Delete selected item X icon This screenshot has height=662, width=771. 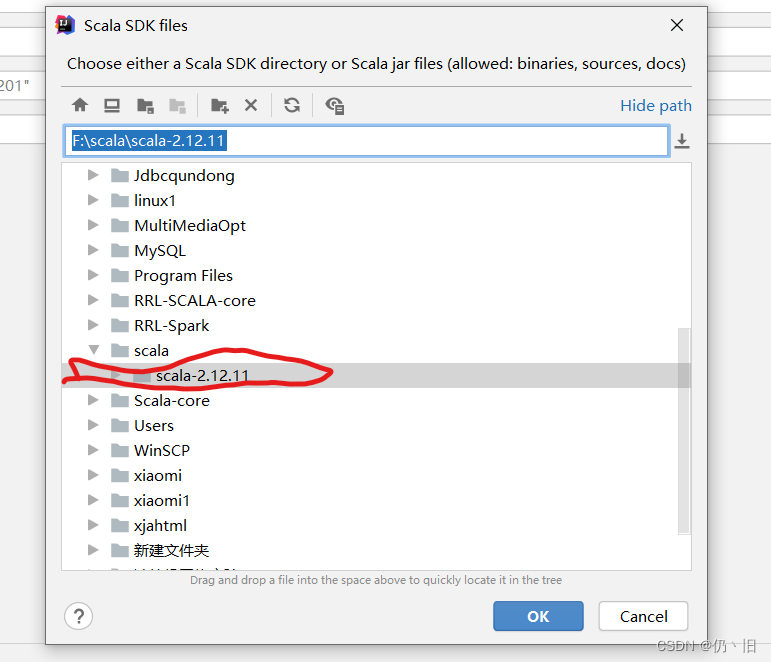(251, 105)
